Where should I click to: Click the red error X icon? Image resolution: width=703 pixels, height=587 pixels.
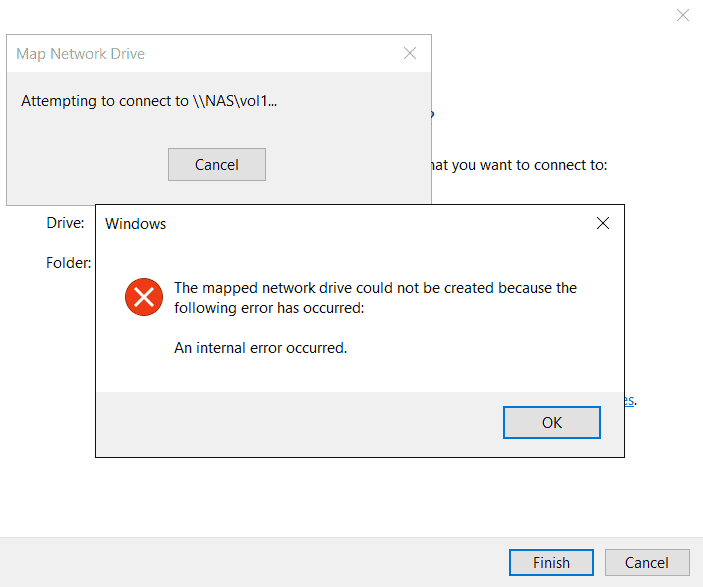(144, 297)
